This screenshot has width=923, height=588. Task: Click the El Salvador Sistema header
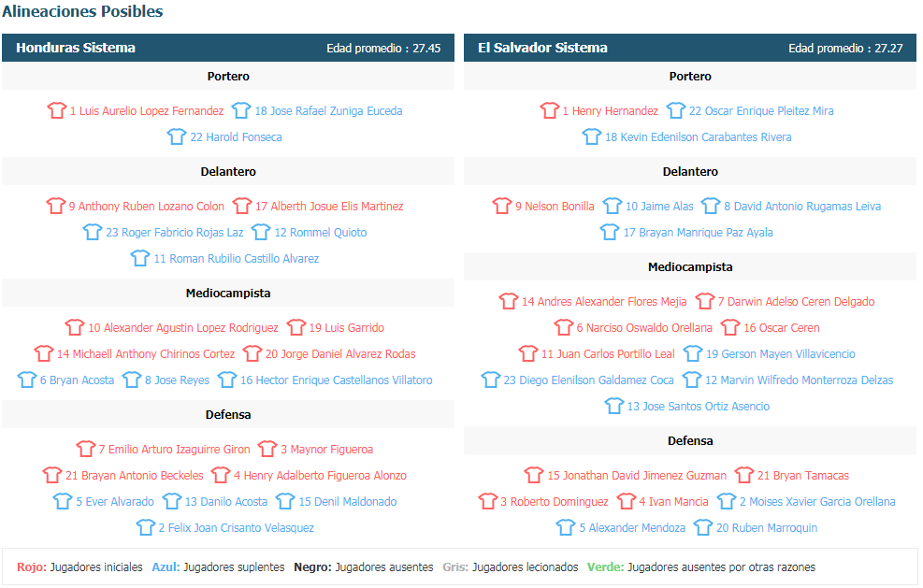point(542,48)
